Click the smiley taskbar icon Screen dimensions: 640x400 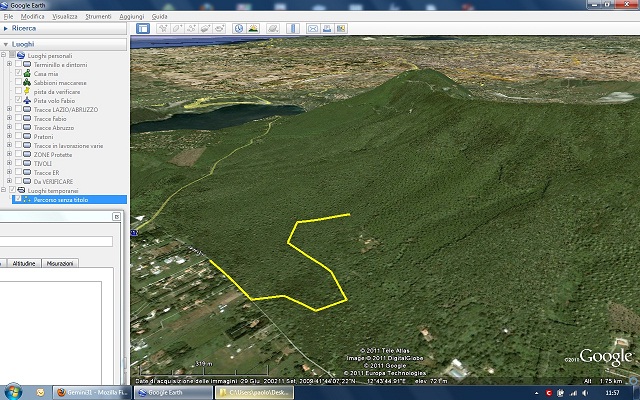40,393
